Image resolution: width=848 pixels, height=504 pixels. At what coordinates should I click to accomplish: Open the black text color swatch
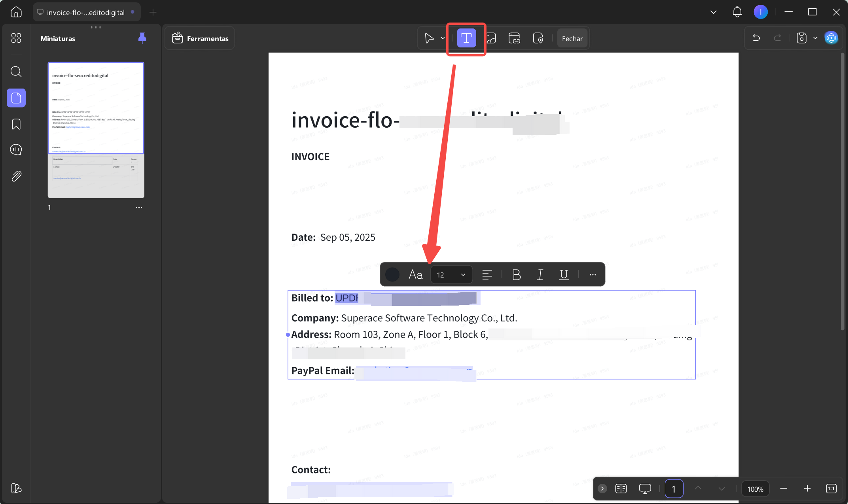point(392,274)
